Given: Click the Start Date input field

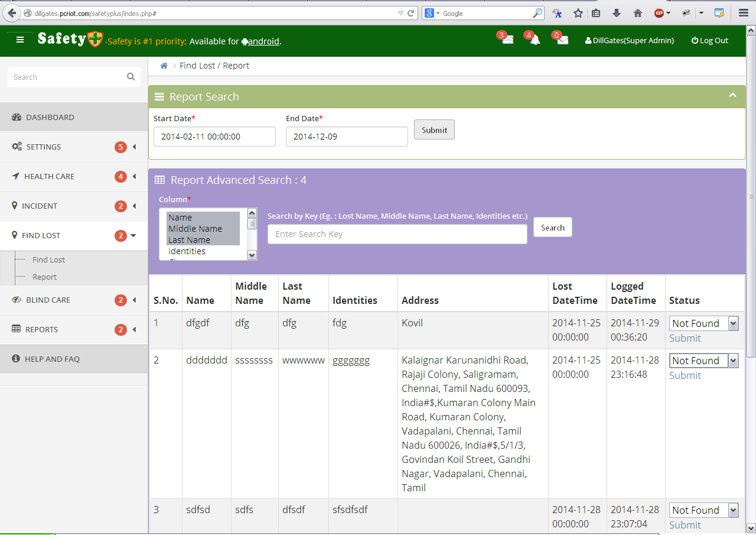Looking at the screenshot, I should tap(214, 137).
